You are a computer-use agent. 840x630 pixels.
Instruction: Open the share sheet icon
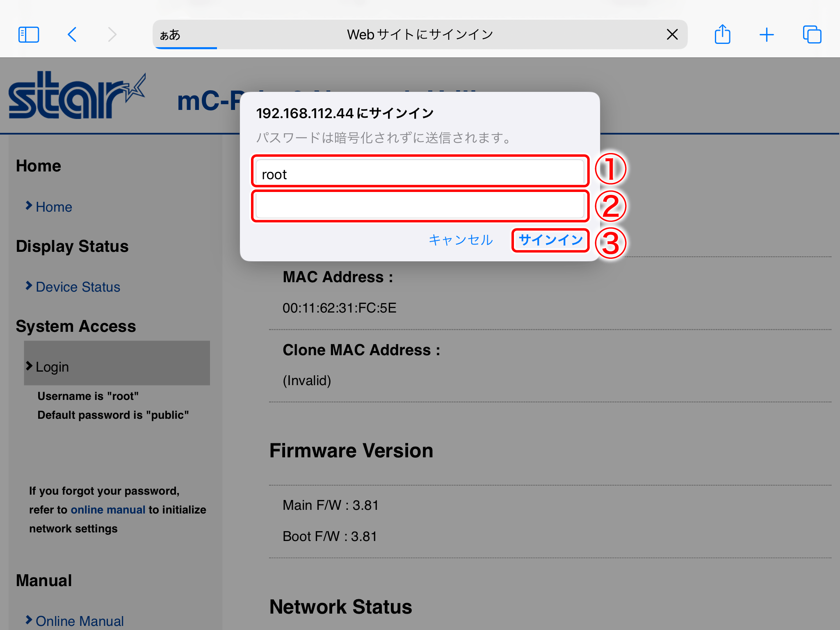pyautogui.click(x=722, y=34)
